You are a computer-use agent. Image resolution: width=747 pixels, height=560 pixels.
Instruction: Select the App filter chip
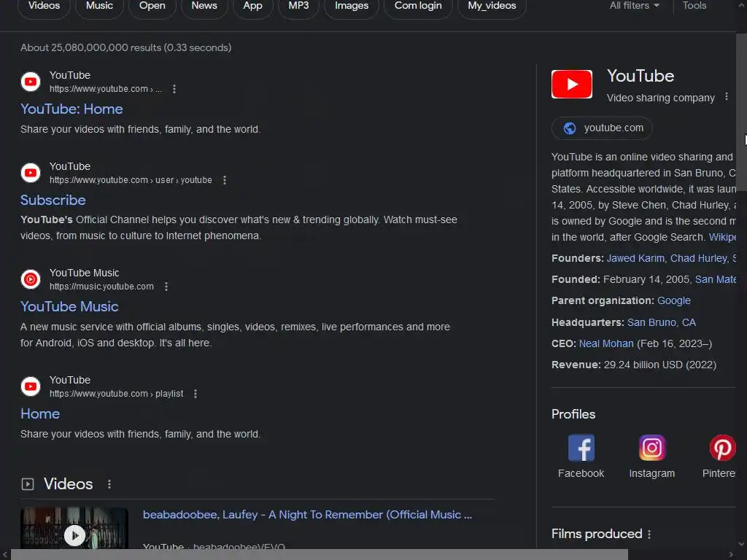[252, 7]
